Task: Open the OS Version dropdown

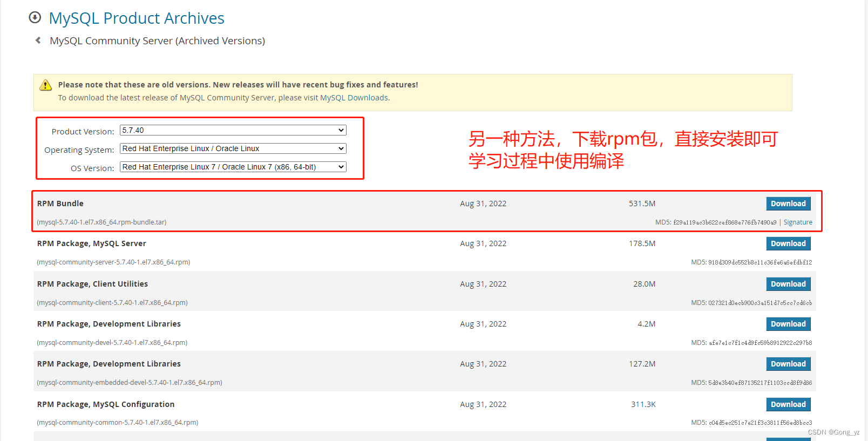Action: [233, 167]
